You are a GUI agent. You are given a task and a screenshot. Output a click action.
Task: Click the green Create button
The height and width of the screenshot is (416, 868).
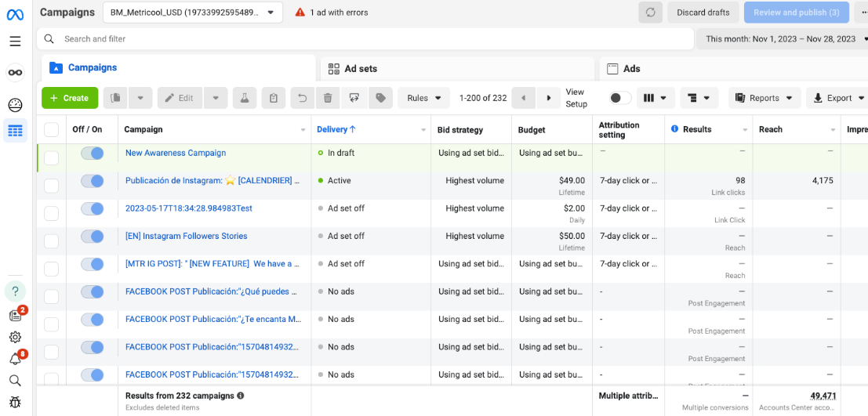point(70,98)
